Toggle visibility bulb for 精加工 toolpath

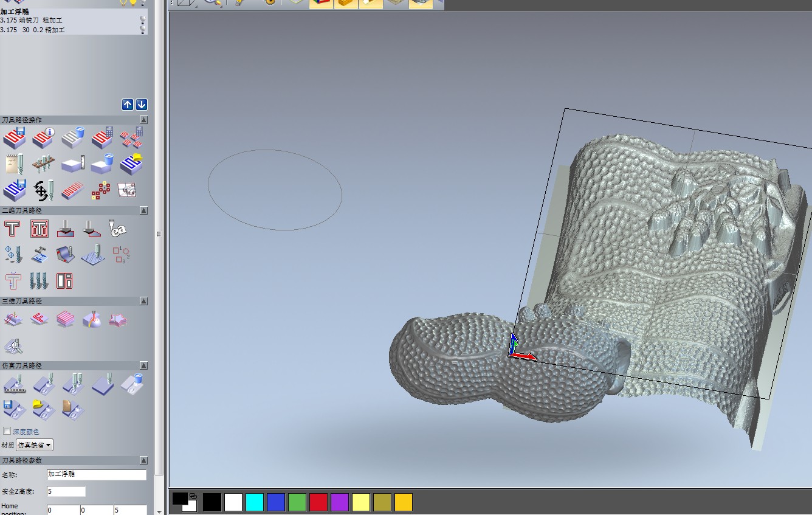(143, 29)
